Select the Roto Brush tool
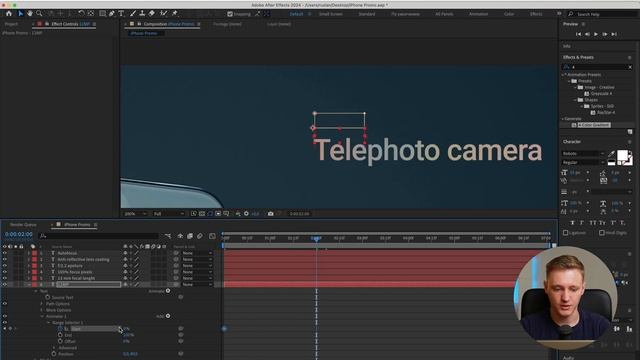640x360 pixels. (x=164, y=13)
